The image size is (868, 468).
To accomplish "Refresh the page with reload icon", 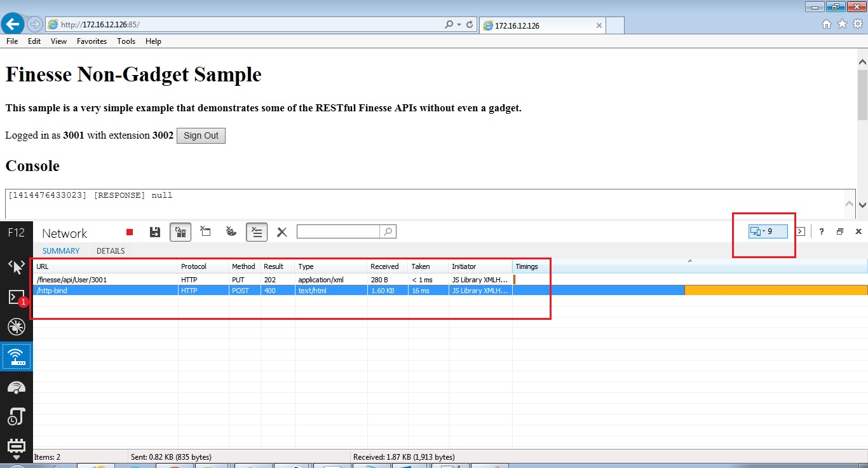I will point(470,25).
